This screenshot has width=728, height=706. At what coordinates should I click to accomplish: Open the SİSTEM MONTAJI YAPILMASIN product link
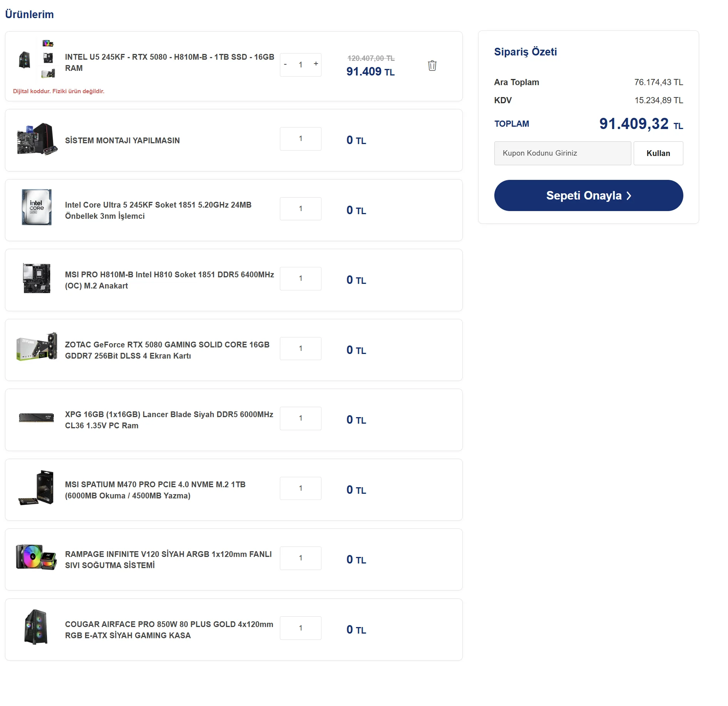(122, 141)
